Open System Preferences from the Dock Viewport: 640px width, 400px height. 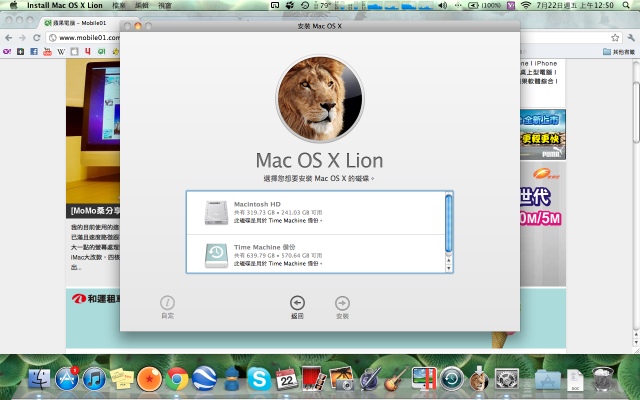click(x=507, y=379)
